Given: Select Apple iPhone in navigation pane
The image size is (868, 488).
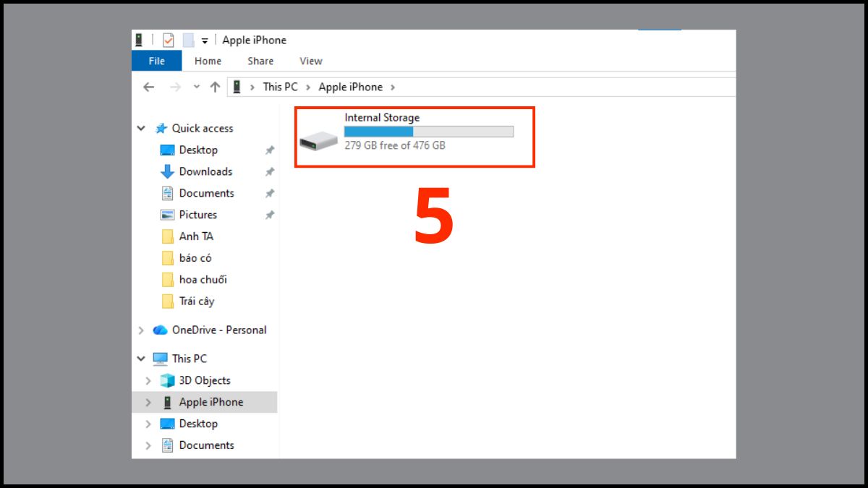Looking at the screenshot, I should [211, 402].
